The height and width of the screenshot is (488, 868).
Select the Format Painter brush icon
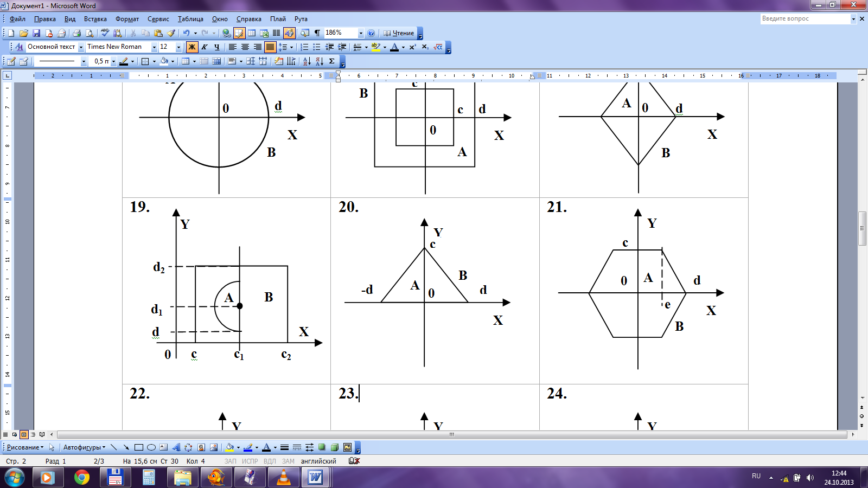coord(171,33)
